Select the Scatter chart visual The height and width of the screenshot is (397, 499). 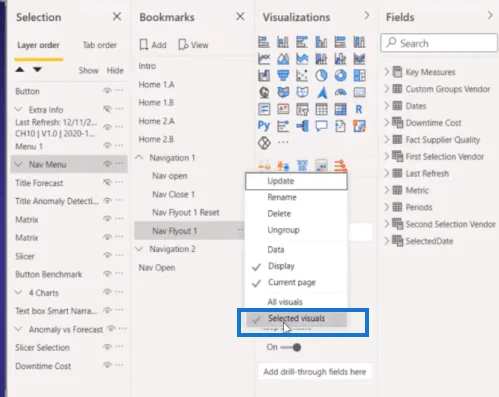click(x=302, y=76)
